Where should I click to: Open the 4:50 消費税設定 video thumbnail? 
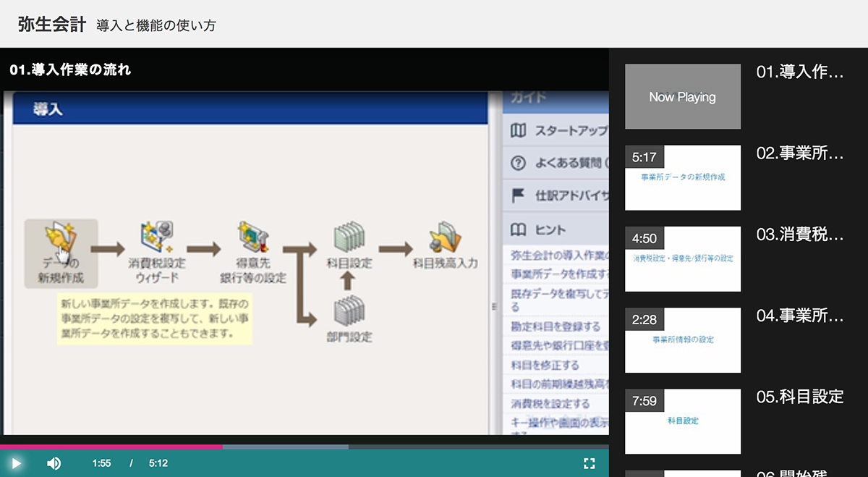[683, 258]
